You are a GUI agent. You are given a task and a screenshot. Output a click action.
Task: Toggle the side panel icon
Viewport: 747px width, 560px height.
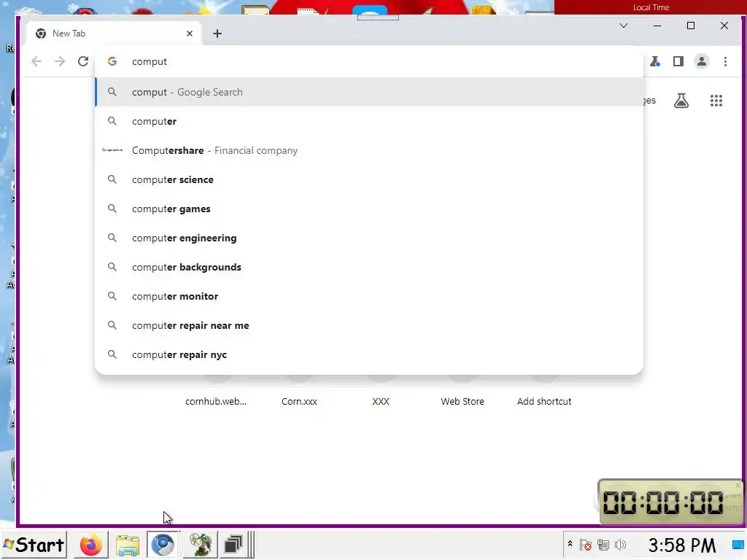point(678,61)
